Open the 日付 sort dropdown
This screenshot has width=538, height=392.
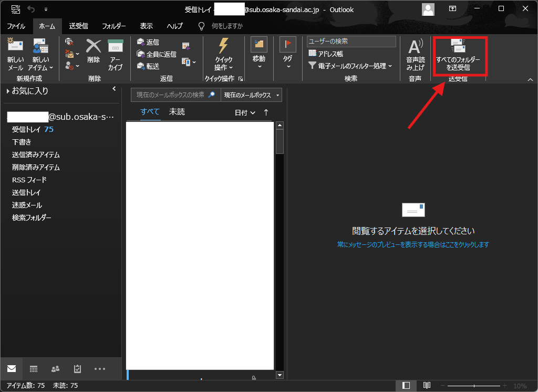(x=245, y=112)
